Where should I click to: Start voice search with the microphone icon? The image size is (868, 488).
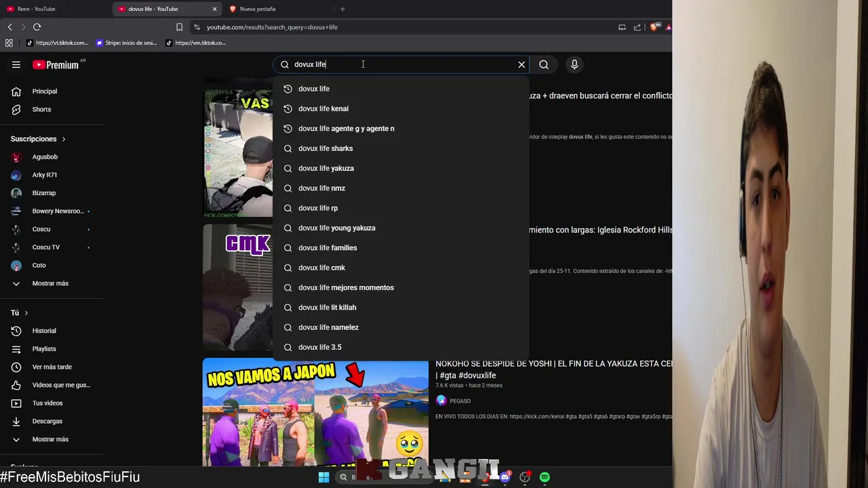click(x=574, y=64)
